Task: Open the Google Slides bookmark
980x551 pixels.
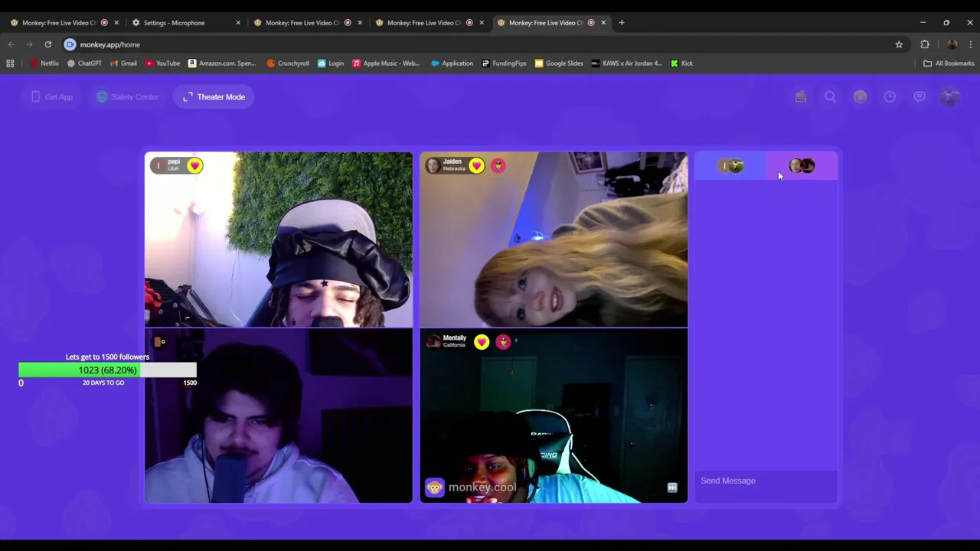Action: [559, 64]
